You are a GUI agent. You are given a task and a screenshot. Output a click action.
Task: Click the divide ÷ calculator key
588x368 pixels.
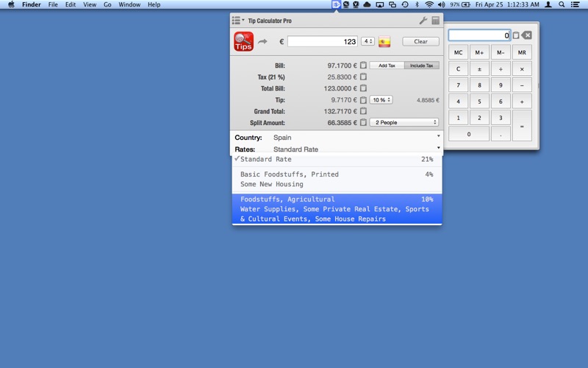coord(501,69)
